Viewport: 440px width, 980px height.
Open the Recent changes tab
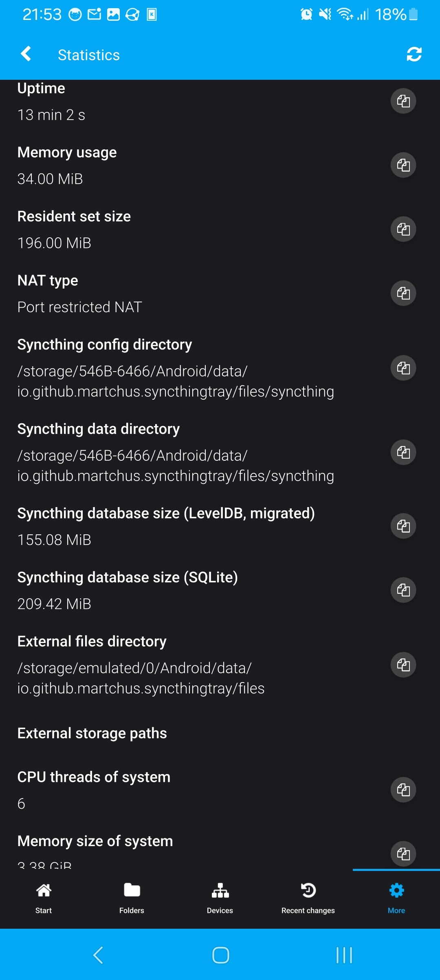[x=308, y=898]
